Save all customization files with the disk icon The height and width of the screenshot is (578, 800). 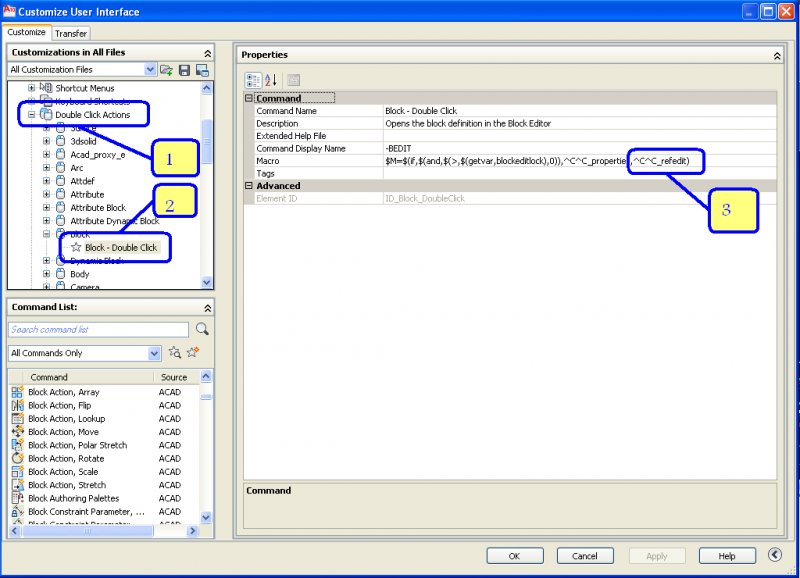point(184,70)
